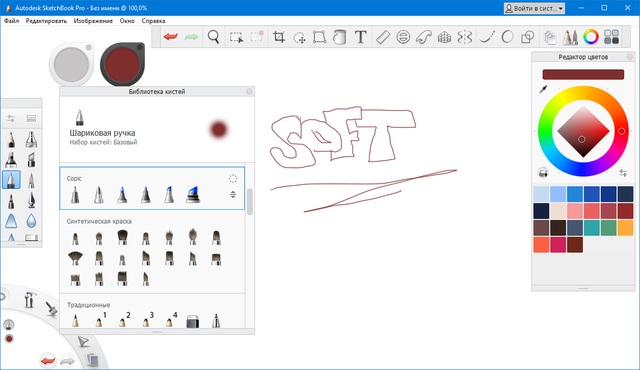Toggle the Ruler guide

pyautogui.click(x=383, y=37)
